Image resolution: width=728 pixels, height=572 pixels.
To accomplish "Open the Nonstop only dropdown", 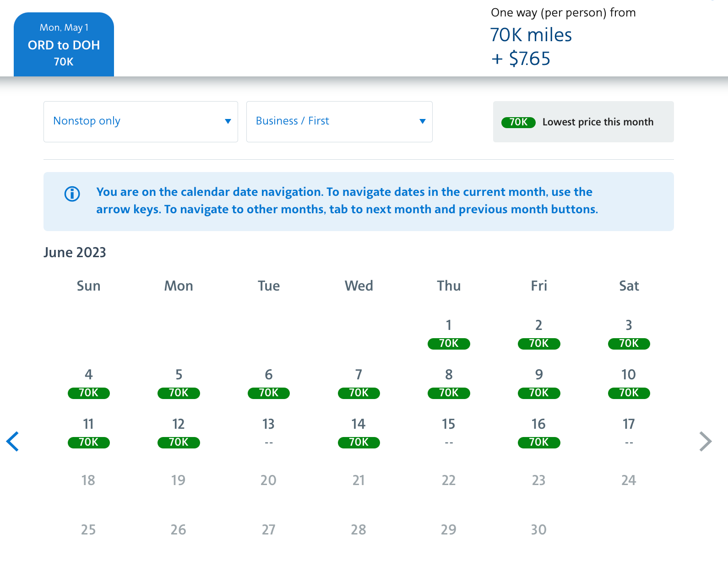I will point(141,122).
